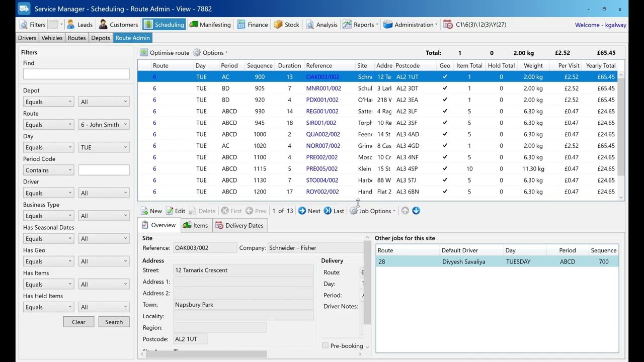Toggle Geo checkmark for REG001/002 row

click(445, 112)
